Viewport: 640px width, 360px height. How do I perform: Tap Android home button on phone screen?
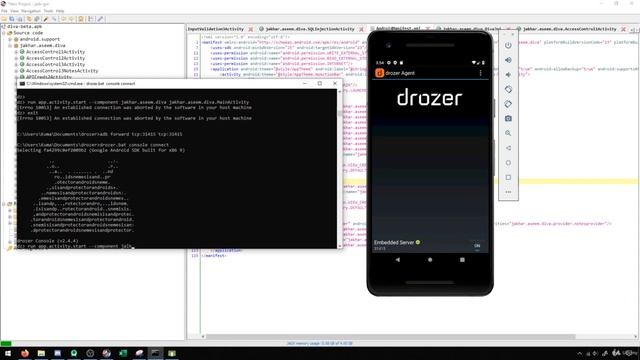430,260
